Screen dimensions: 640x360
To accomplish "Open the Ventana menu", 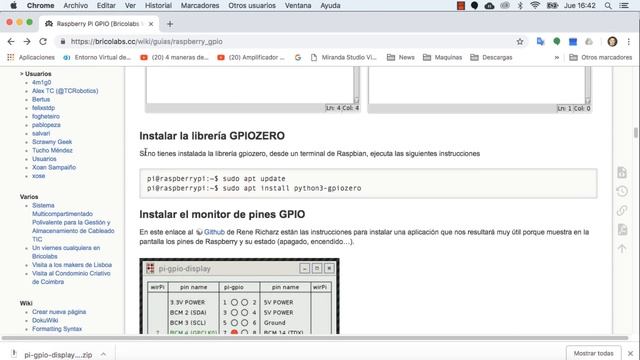I will (x=298, y=6).
